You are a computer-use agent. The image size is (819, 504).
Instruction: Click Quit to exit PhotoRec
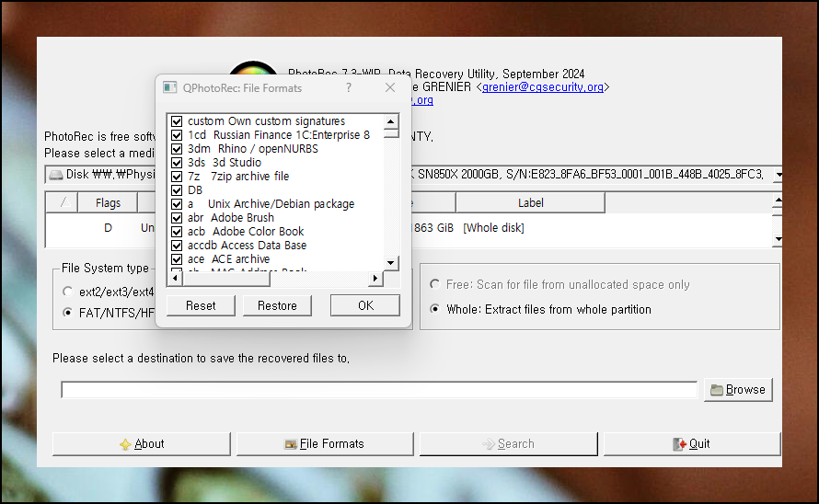tap(692, 444)
